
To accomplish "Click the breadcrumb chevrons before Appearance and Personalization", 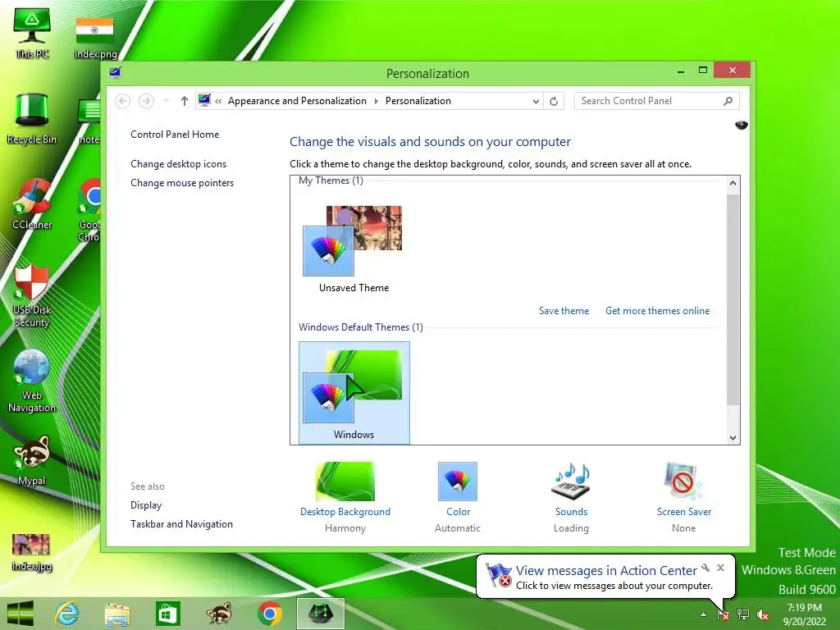I will [x=218, y=101].
